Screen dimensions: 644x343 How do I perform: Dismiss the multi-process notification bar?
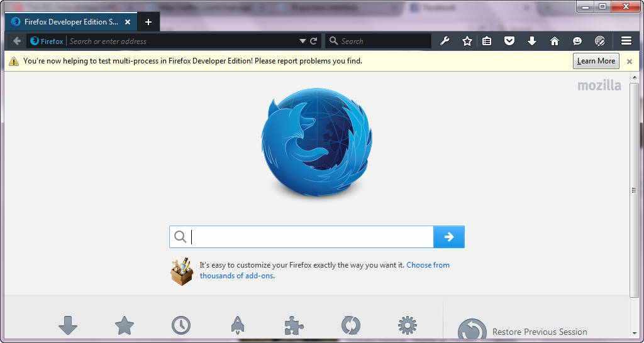click(629, 62)
